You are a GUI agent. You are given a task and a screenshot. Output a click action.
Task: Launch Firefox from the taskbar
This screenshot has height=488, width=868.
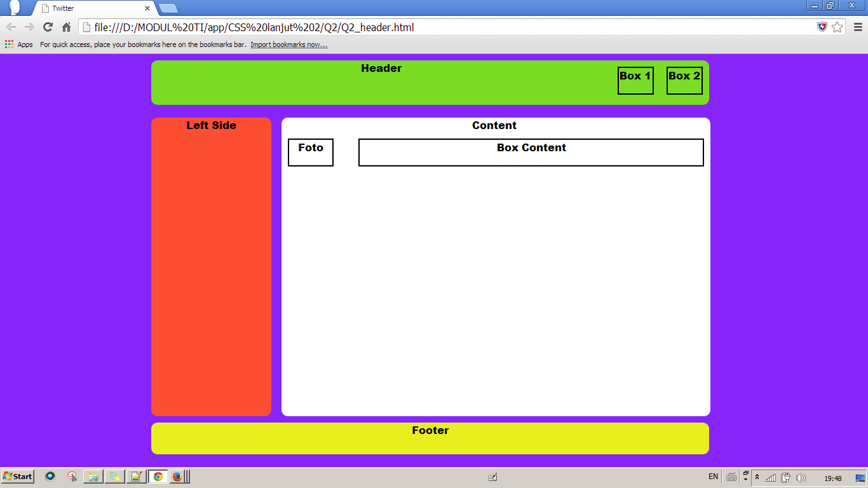[x=176, y=476]
